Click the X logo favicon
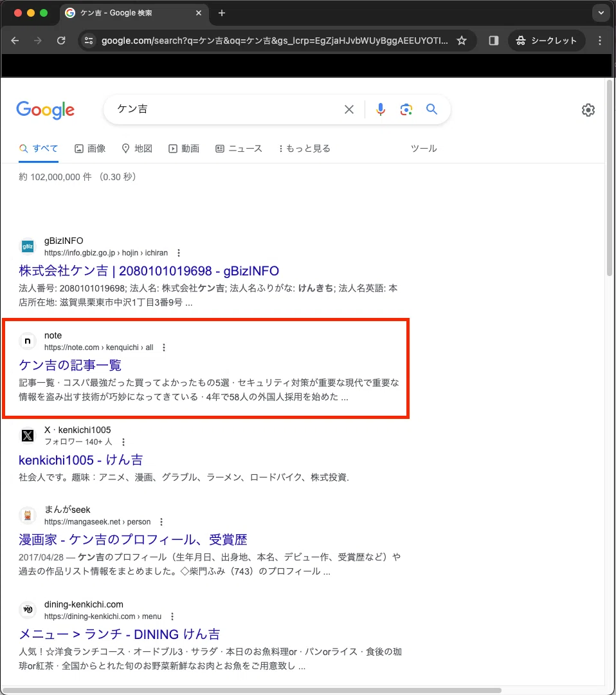Viewport: 616px width, 695px height. (28, 435)
